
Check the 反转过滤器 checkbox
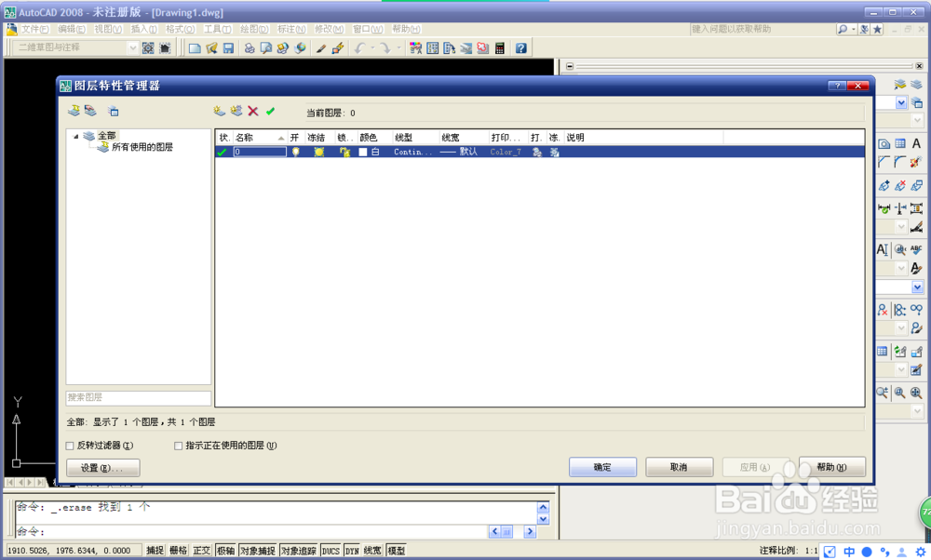pyautogui.click(x=70, y=446)
